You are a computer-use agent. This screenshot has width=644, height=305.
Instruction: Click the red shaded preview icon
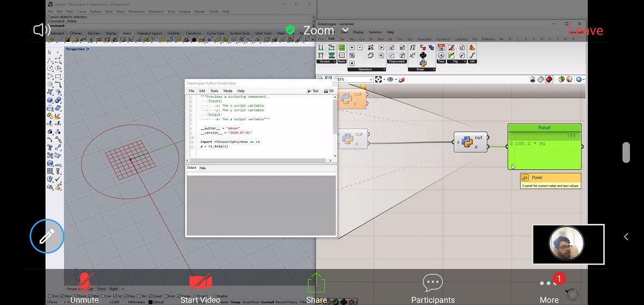coord(549,79)
